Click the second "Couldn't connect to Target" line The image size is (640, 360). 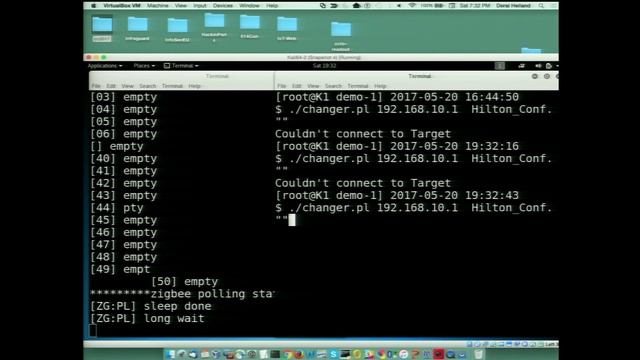click(363, 183)
